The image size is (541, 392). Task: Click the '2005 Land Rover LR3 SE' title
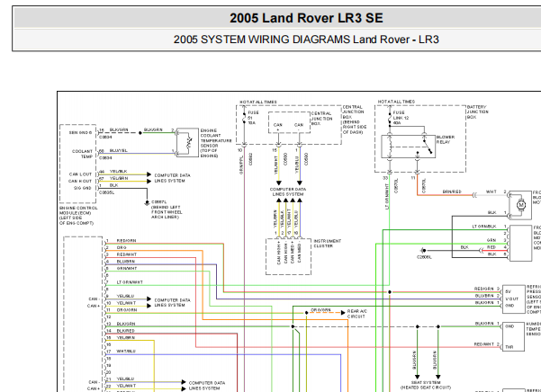click(306, 18)
